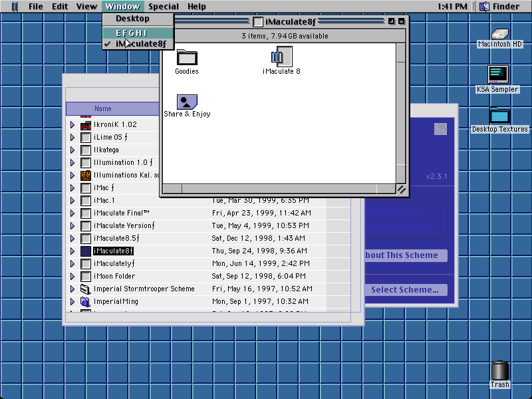
Task: Open the File menu
Action: (x=36, y=7)
